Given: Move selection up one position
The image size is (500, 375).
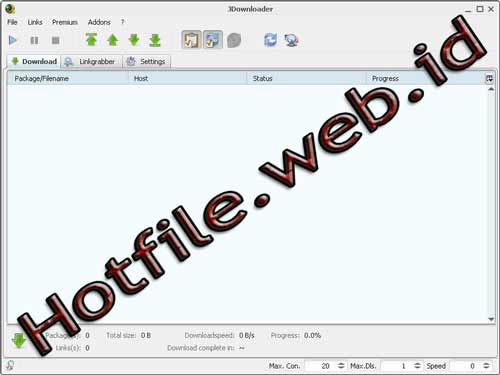Looking at the screenshot, I should coord(113,40).
